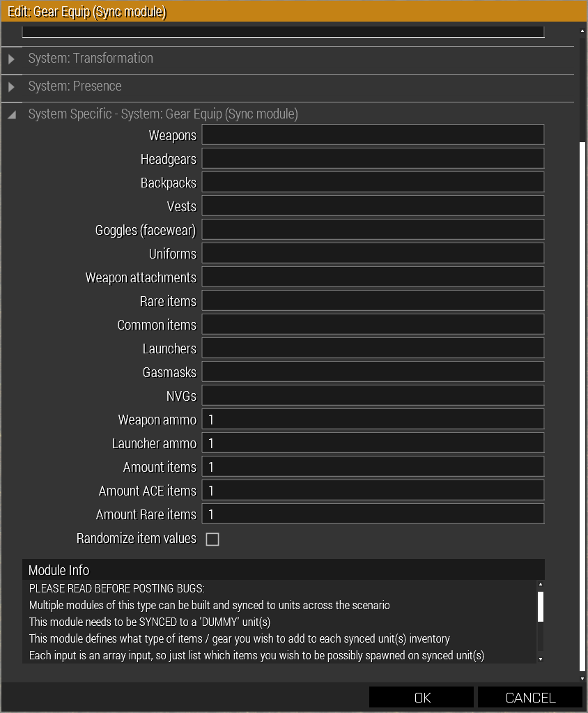This screenshot has height=713, width=588.
Task: Edit the Goggles (facewear) field
Action: [373, 230]
